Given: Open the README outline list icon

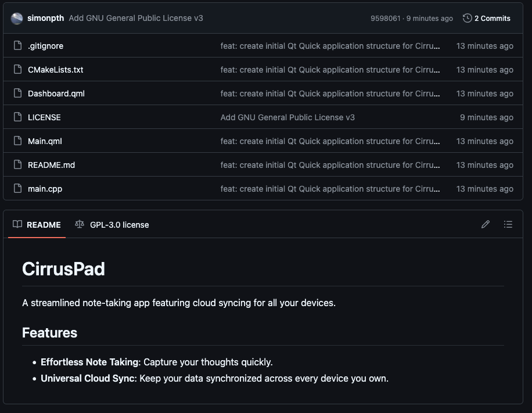Looking at the screenshot, I should pyautogui.click(x=508, y=224).
